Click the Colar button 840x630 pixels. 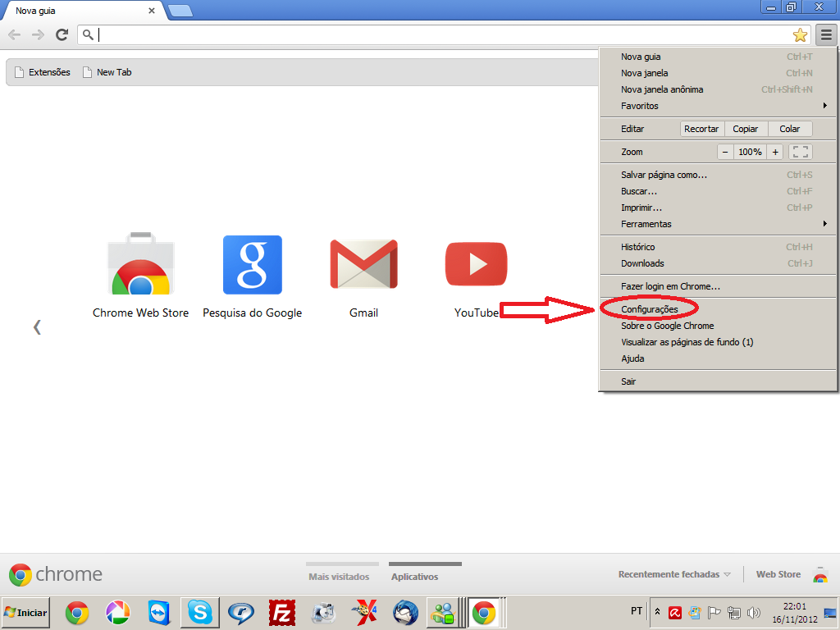790,129
